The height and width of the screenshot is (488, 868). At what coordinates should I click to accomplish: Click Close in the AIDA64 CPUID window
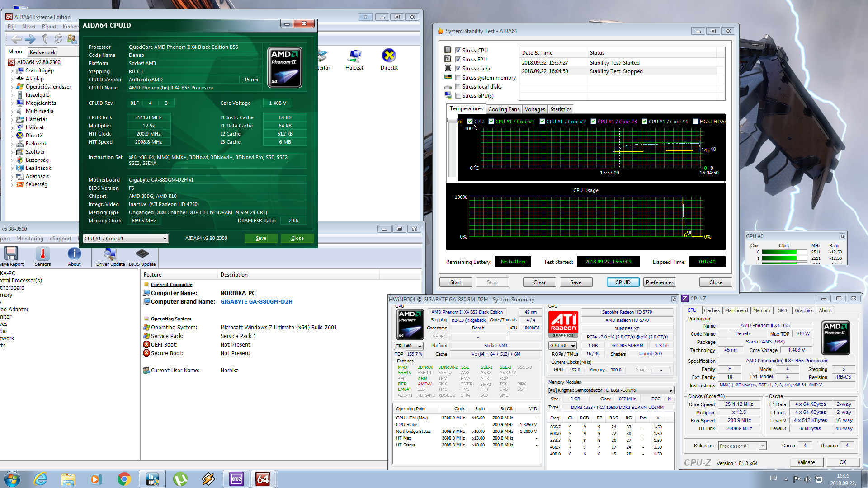297,239
